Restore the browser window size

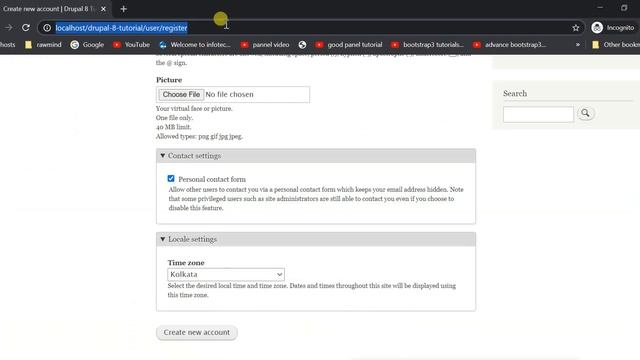point(624,7)
